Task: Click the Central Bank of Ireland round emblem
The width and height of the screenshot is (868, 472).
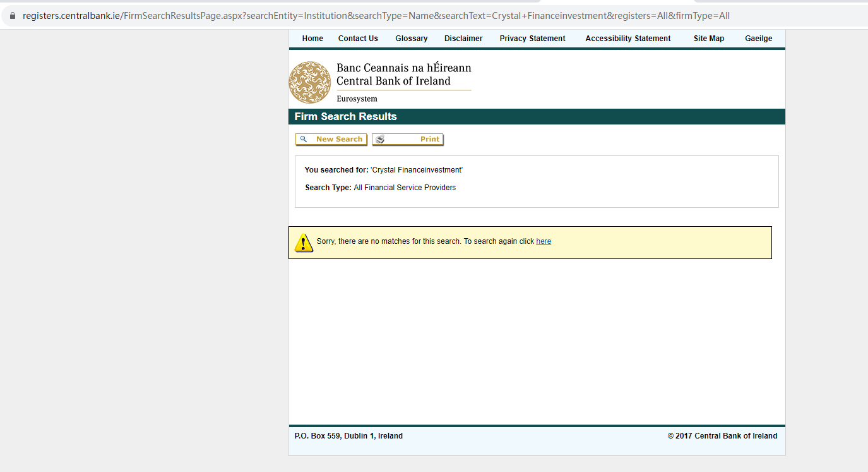Action: [x=310, y=83]
